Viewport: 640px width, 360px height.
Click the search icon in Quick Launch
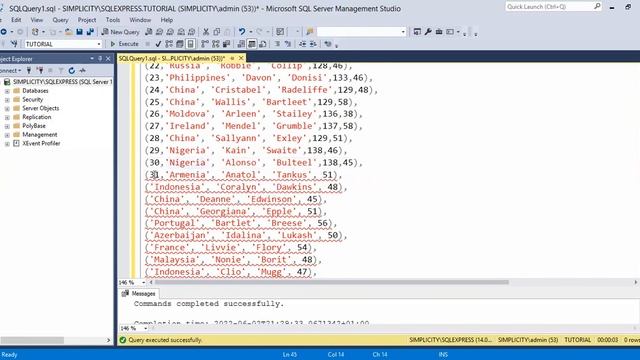(597, 6)
